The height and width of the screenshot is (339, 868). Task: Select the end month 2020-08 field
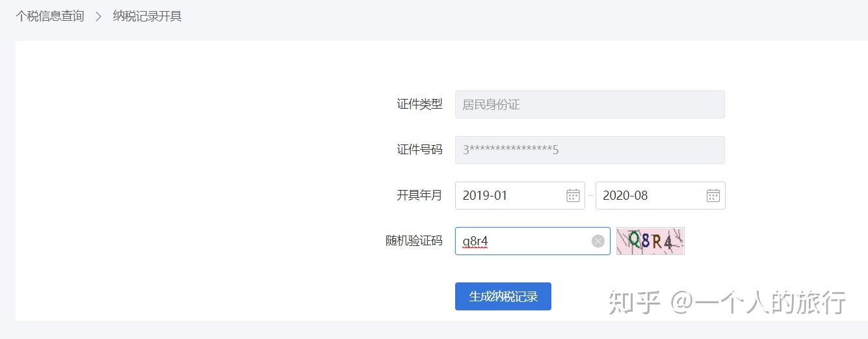pyautogui.click(x=647, y=196)
